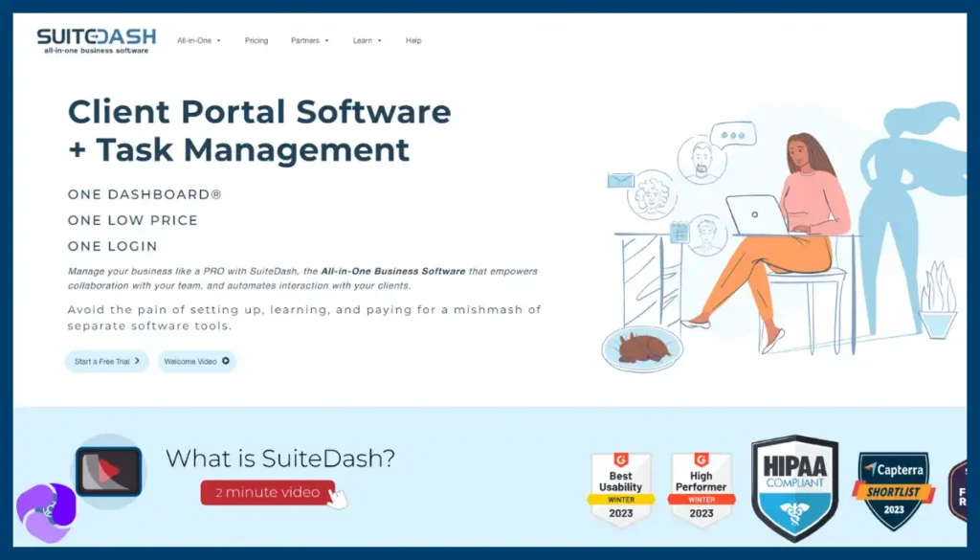Expand the Learn dropdown menu
Image resolution: width=980 pixels, height=560 pixels.
point(363,40)
